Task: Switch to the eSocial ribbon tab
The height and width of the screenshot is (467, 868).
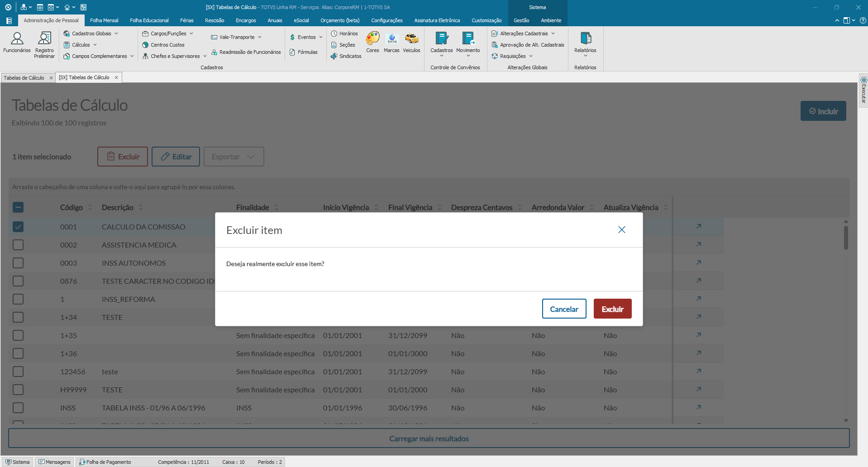Action: coord(301,20)
